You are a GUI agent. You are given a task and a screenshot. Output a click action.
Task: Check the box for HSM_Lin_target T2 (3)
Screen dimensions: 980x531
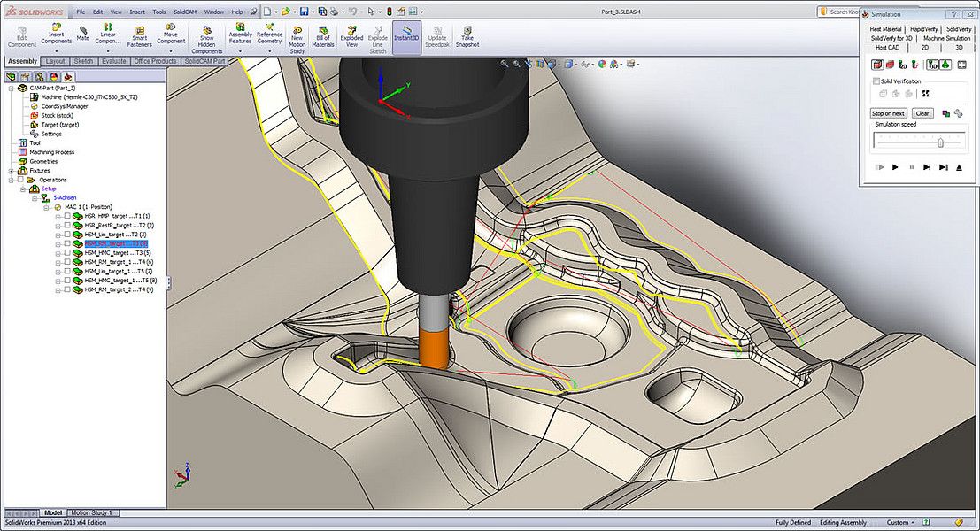(x=67, y=235)
